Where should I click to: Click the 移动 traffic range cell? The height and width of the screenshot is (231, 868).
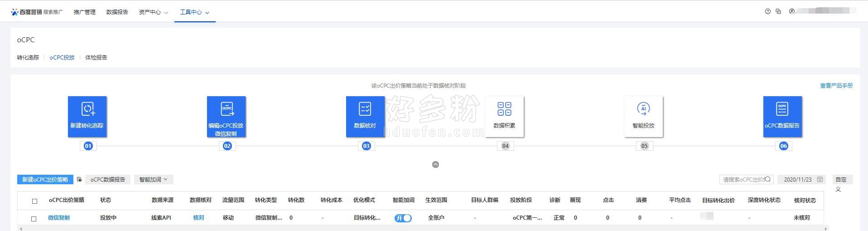tap(228, 218)
